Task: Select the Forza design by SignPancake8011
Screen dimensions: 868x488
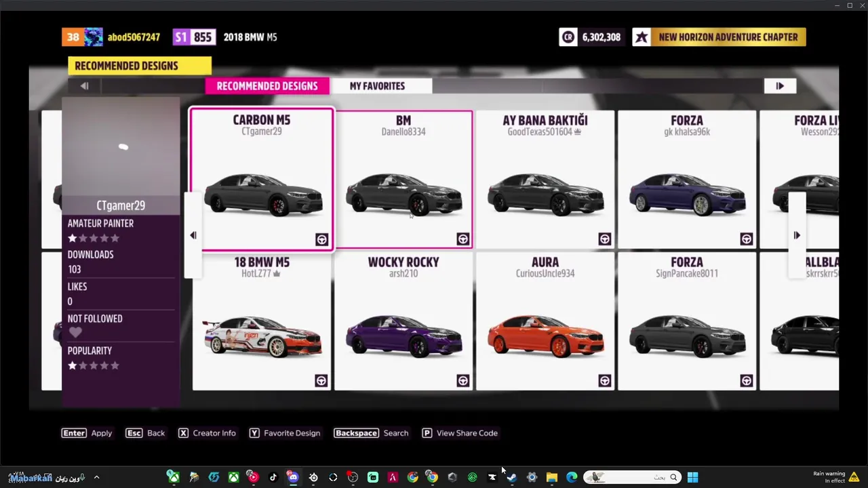Action: click(687, 321)
